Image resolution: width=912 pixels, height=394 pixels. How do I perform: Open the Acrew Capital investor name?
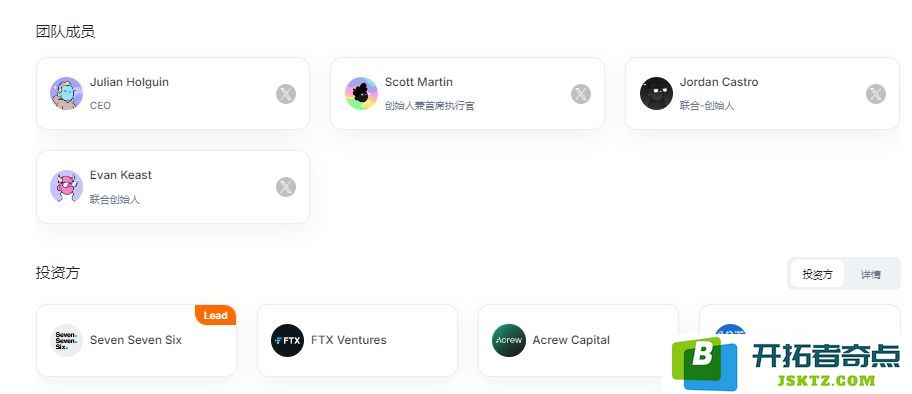[x=571, y=340]
